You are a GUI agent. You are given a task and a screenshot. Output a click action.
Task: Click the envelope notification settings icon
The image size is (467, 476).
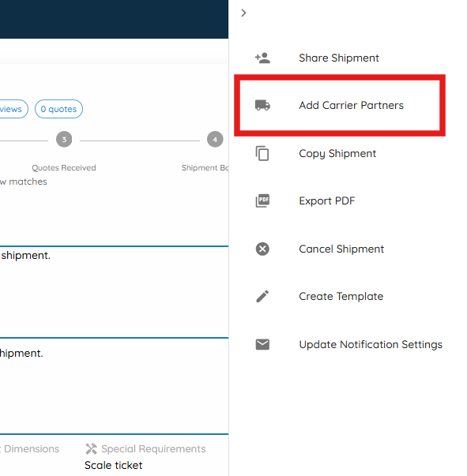tap(262, 344)
